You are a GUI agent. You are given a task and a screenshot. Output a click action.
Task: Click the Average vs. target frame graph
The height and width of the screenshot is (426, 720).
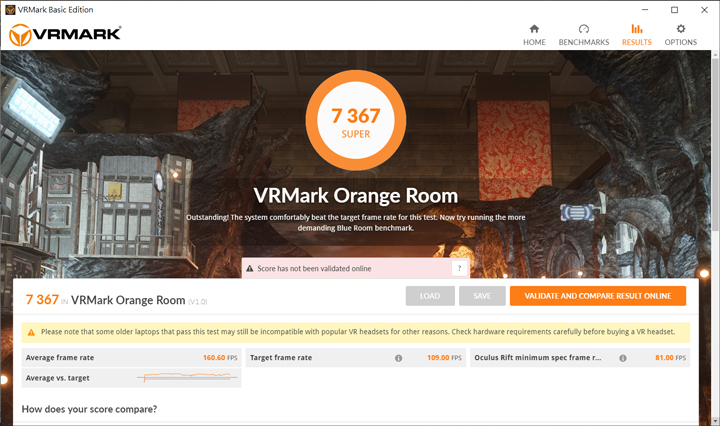click(187, 377)
